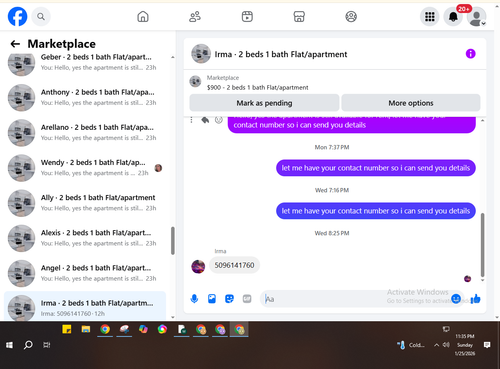
Task: Click More options button
Action: (411, 103)
